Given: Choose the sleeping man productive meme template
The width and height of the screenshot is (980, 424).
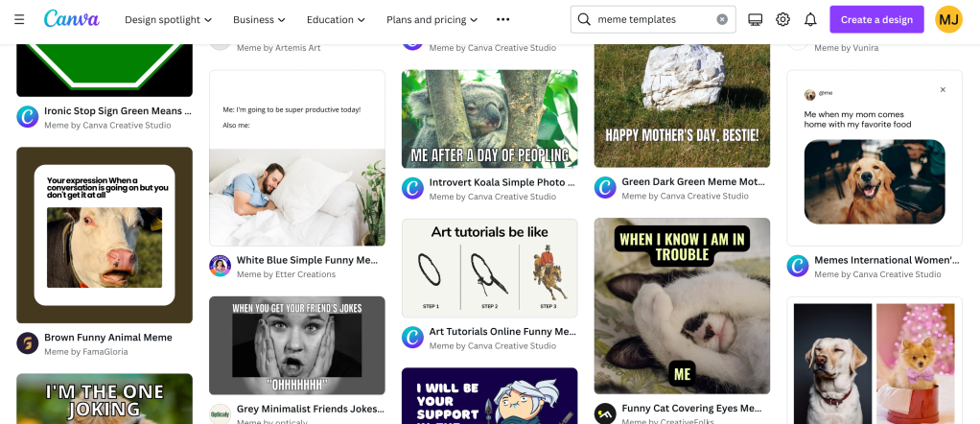Looking at the screenshot, I should [x=296, y=157].
